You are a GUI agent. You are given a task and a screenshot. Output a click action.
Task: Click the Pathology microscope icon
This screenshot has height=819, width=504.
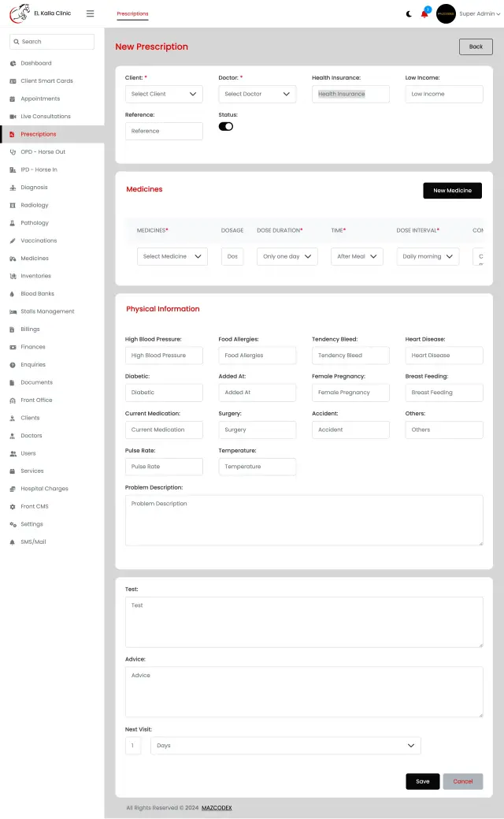click(13, 223)
